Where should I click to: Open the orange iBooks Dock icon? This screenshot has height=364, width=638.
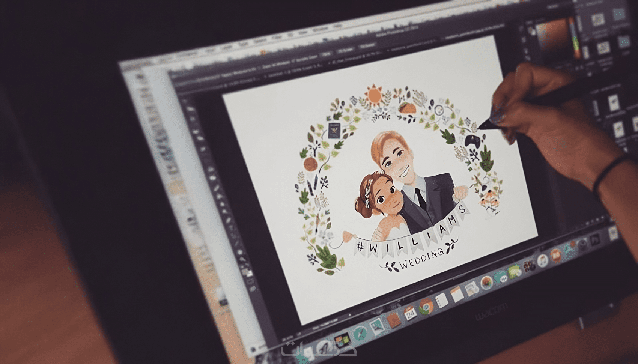pyautogui.click(x=555, y=255)
